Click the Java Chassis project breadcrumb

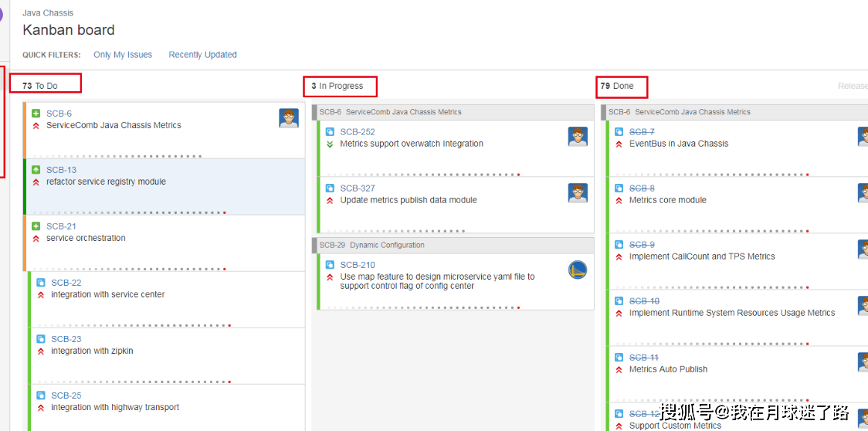[48, 12]
